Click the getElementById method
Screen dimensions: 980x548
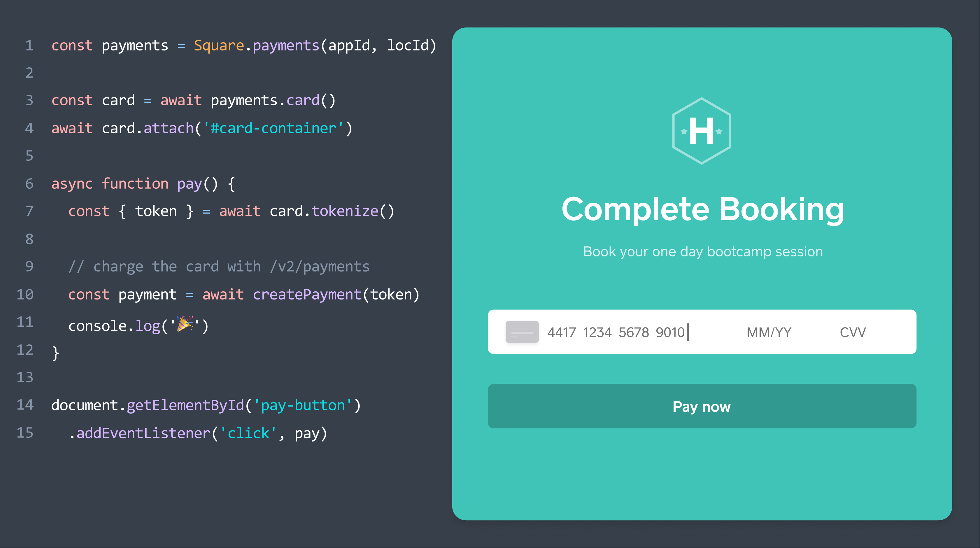[x=185, y=405]
